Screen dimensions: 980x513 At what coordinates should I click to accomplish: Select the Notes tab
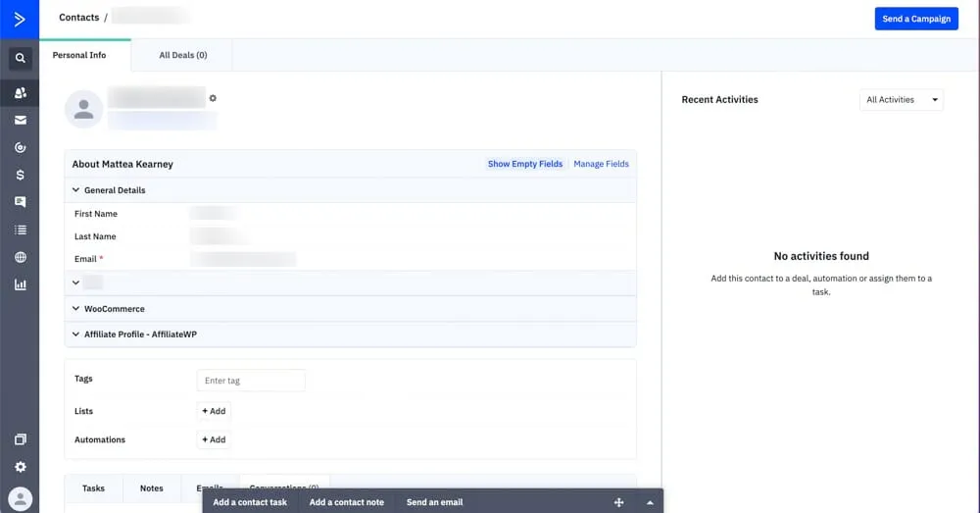(x=151, y=488)
